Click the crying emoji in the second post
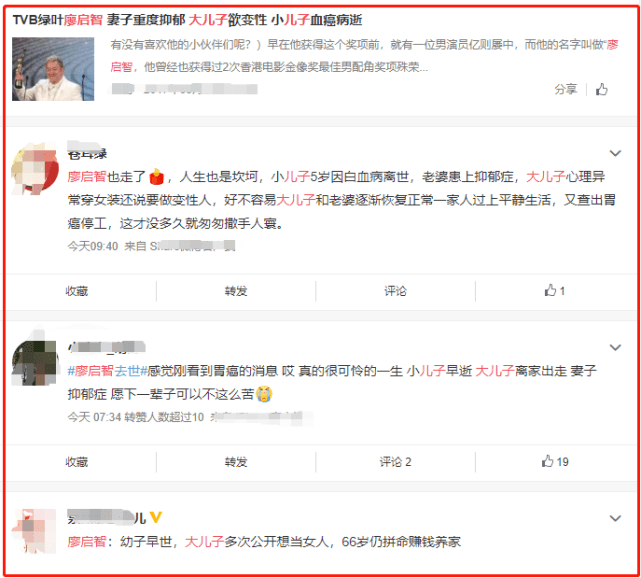The image size is (641, 578). point(264,394)
